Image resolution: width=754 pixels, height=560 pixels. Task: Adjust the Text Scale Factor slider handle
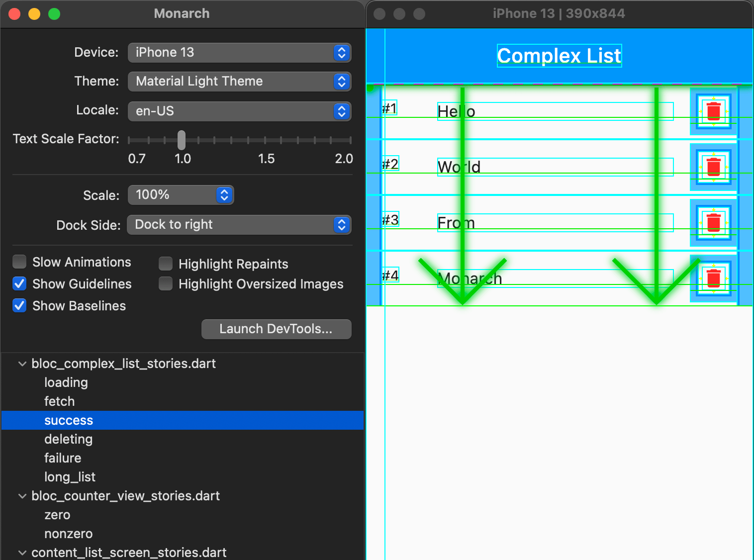tap(181, 140)
